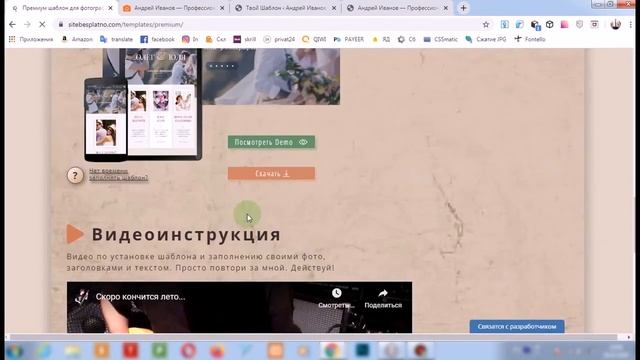The height and width of the screenshot is (360, 640).
Task: Click the orange 'Скачать' download button
Action: [271, 173]
